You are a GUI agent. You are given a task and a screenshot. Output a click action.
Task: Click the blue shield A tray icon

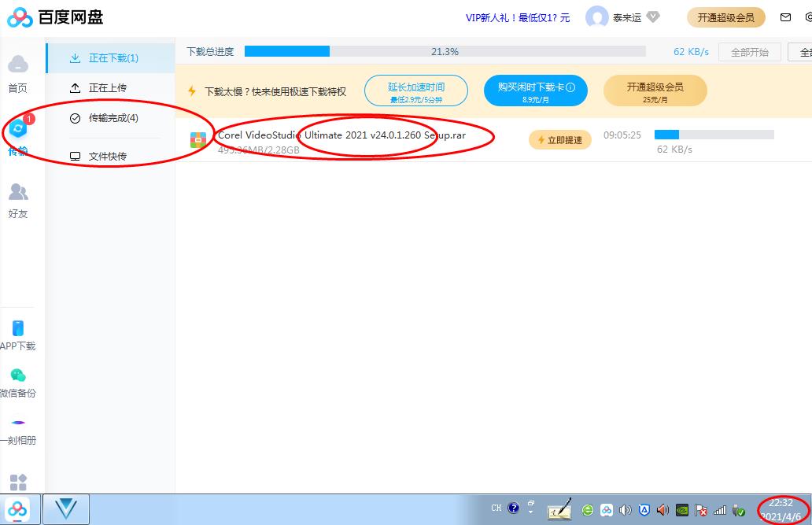pos(644,511)
